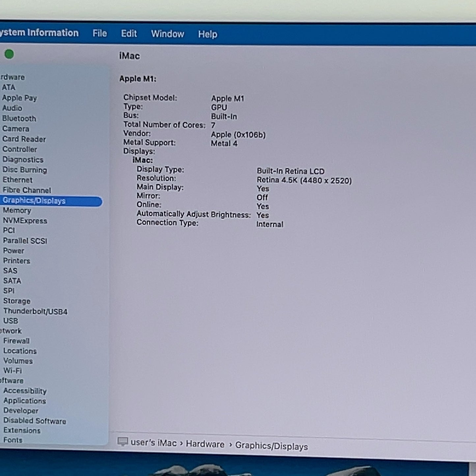Screen dimensions: 476x476
Task: Select ATA in the sidebar
Action: (9, 87)
